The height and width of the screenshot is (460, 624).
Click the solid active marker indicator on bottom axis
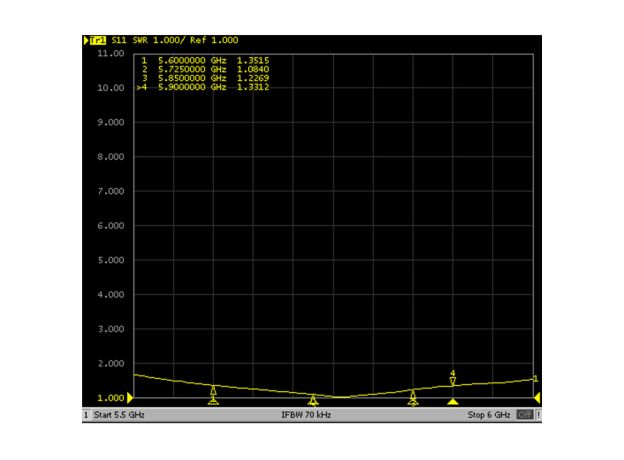452,402
